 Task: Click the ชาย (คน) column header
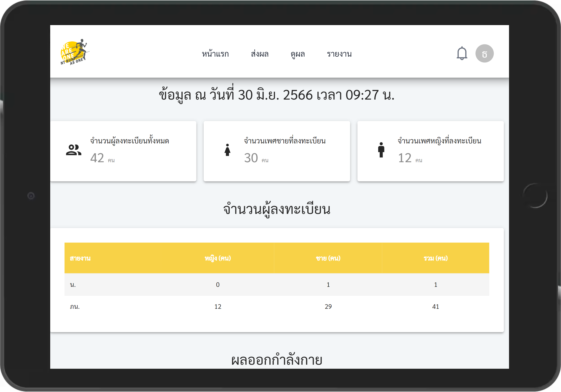[328, 258]
